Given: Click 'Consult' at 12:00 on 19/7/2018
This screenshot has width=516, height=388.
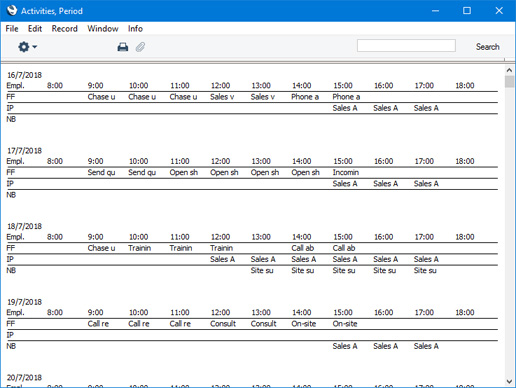Looking at the screenshot, I should (x=223, y=324).
